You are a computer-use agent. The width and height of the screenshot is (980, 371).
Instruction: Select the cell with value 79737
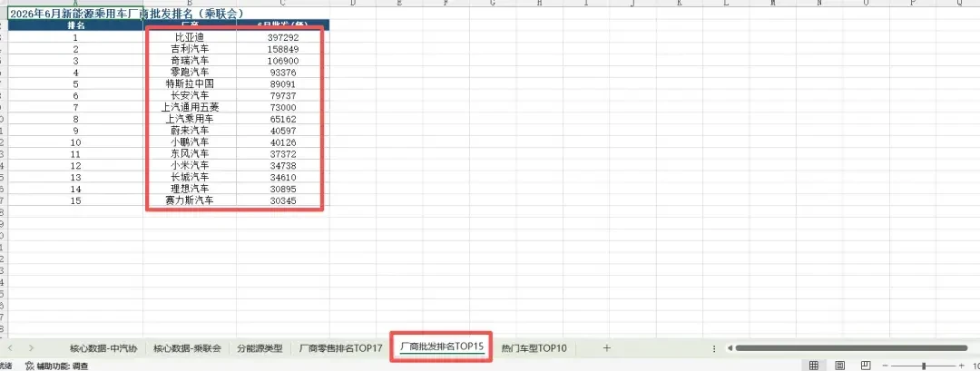pos(282,95)
